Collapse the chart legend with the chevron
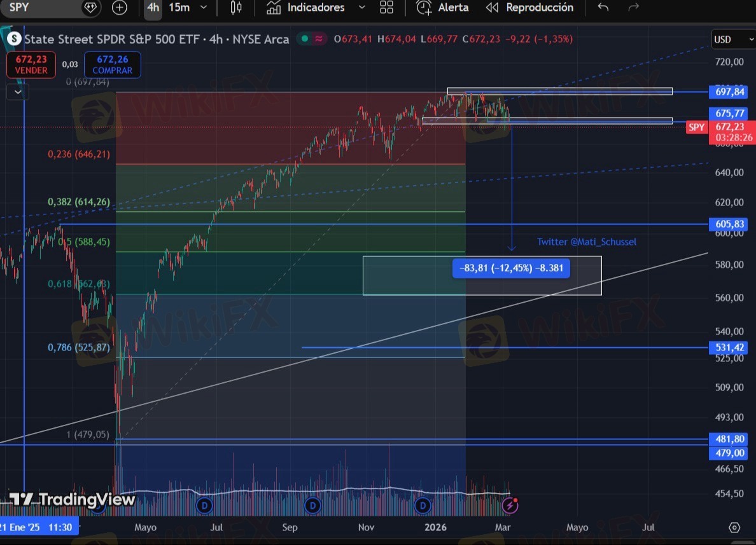This screenshot has width=756, height=545. point(18,92)
